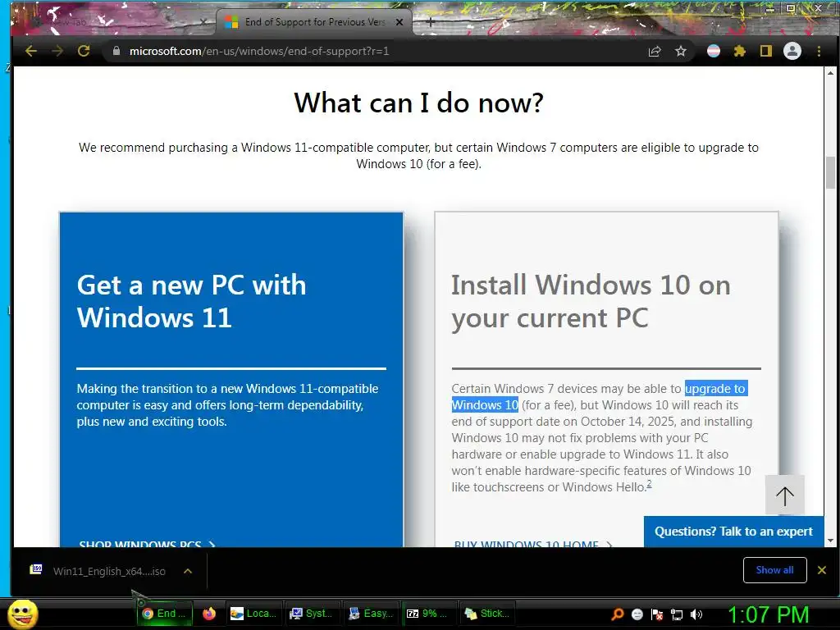Screen dimensions: 840x630
Task: Switch to the Syst... taskbar window
Action: 313,614
